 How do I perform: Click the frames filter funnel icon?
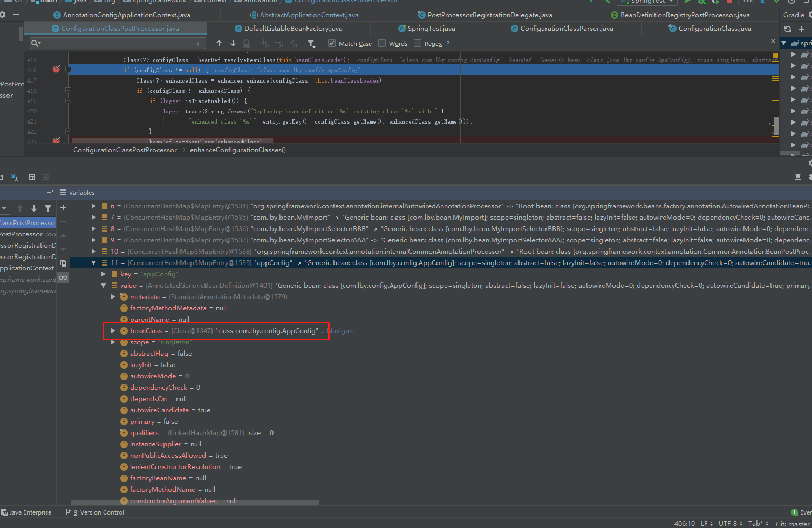pos(48,208)
